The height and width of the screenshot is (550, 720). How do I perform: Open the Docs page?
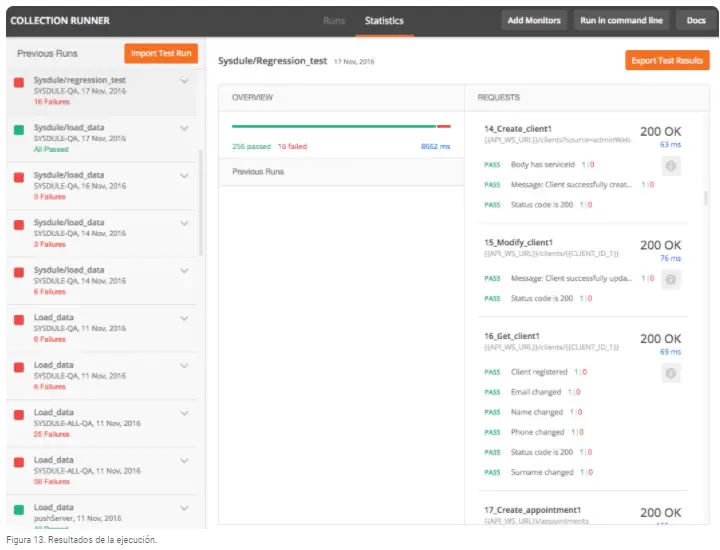(696, 20)
